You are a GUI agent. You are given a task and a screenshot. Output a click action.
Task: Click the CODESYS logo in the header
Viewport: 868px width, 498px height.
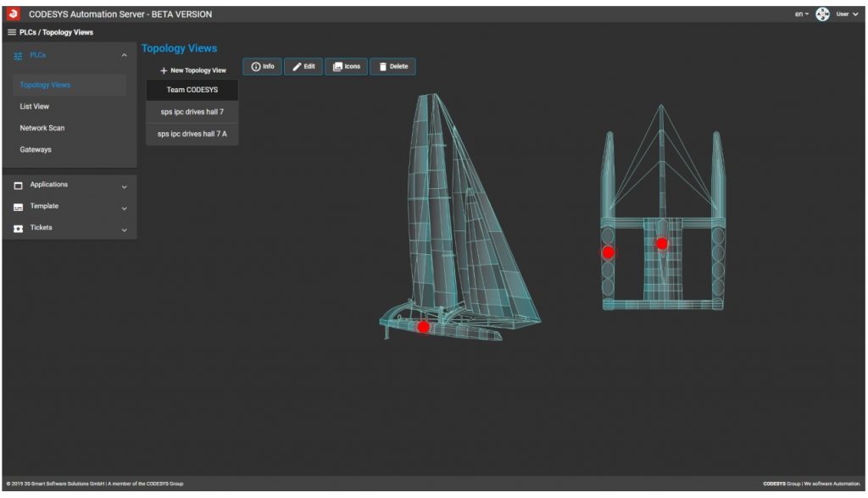pyautogui.click(x=12, y=14)
